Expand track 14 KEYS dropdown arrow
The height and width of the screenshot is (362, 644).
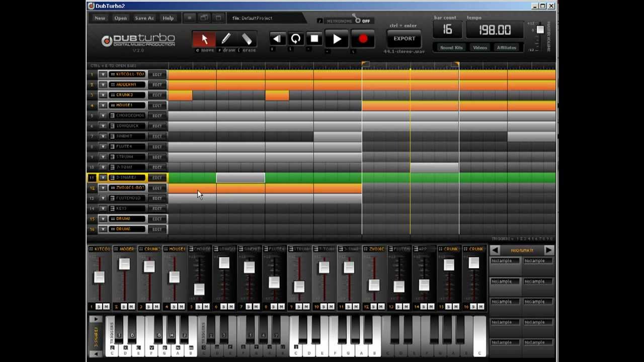103,208
